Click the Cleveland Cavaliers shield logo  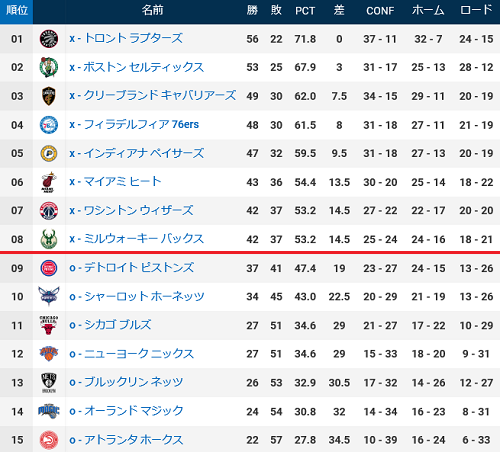(x=49, y=96)
